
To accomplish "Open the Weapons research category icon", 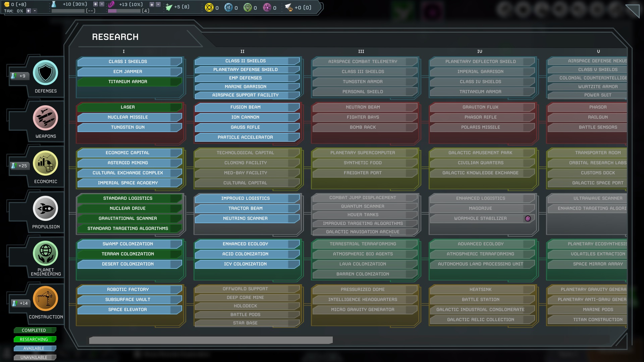I will 46,118.
